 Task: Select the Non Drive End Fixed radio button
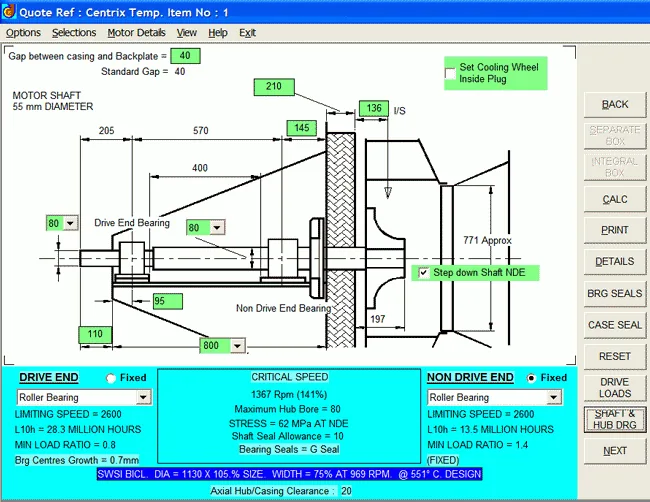pyautogui.click(x=531, y=378)
